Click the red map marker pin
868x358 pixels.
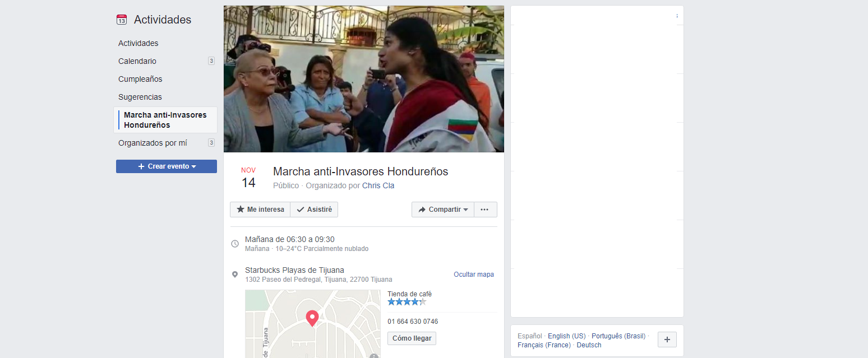click(312, 318)
